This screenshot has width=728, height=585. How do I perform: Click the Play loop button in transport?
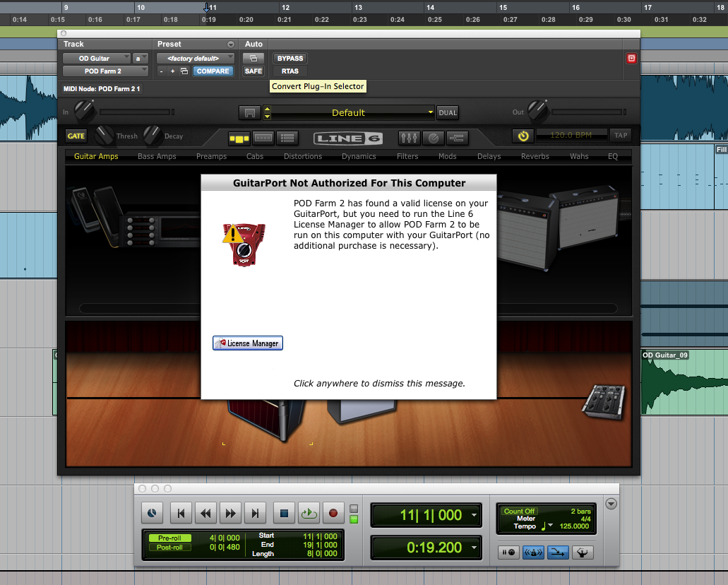309,514
